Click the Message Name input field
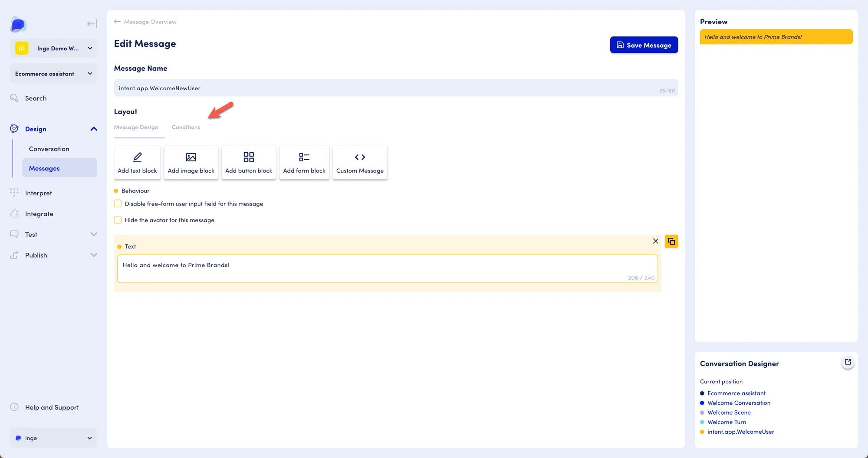This screenshot has height=458, width=868. pyautogui.click(x=396, y=88)
